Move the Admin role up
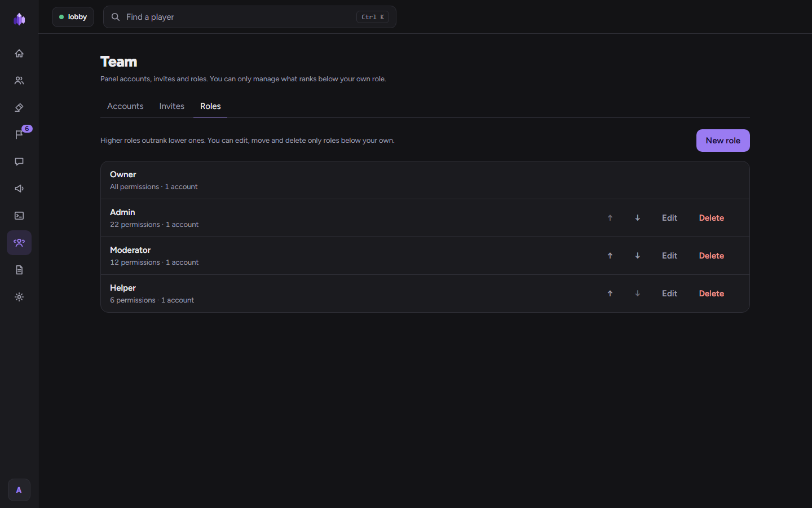 point(610,218)
